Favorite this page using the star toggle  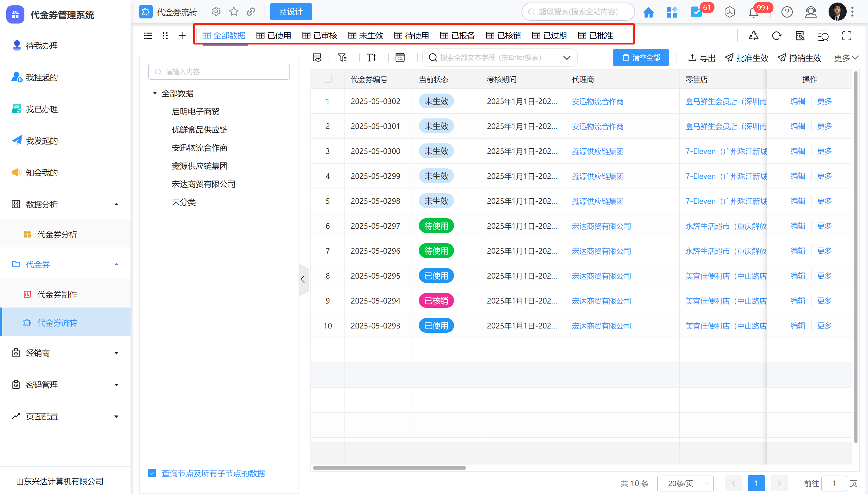234,11
